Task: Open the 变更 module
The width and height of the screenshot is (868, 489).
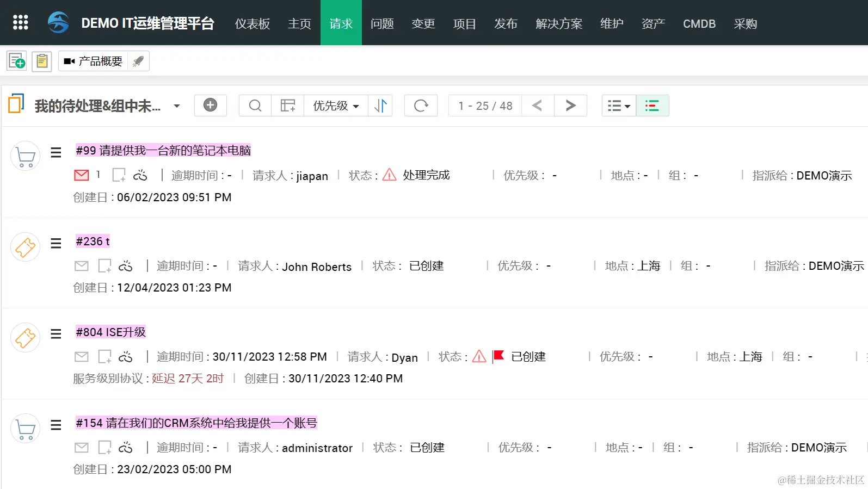Action: tap(423, 23)
